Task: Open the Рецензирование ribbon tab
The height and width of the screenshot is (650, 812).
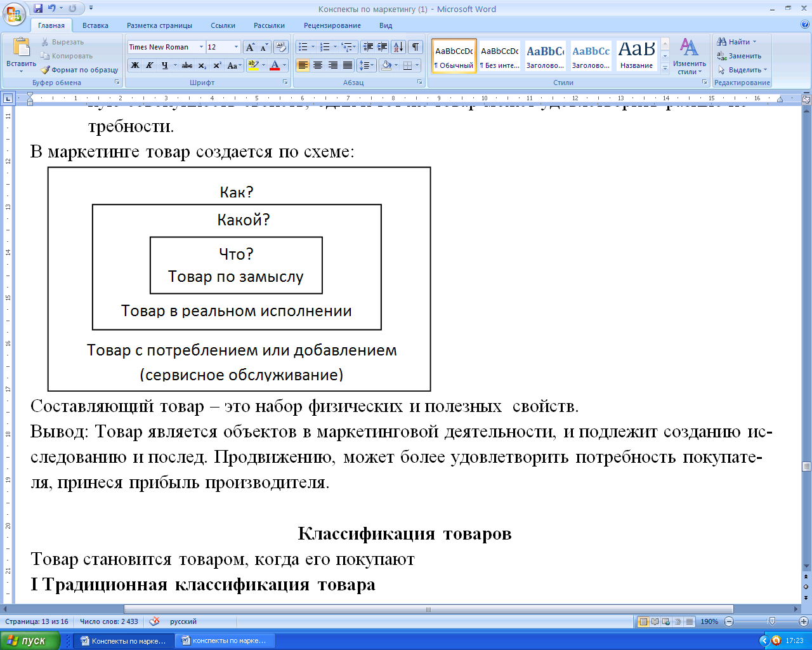Action: coord(332,25)
